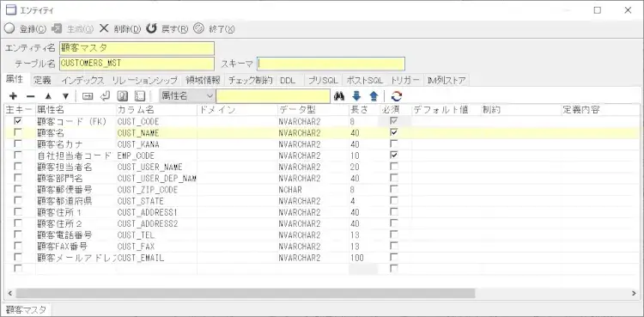Click the 登録 (register) toolbar icon
Image resolution: width=644 pixels, height=317 pixels.
point(9,28)
